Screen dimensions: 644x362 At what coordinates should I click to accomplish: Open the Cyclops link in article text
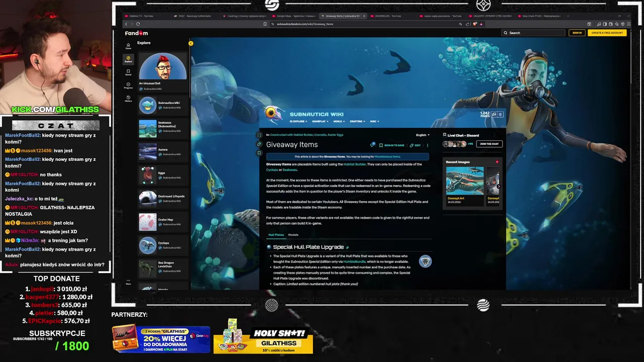click(x=272, y=170)
